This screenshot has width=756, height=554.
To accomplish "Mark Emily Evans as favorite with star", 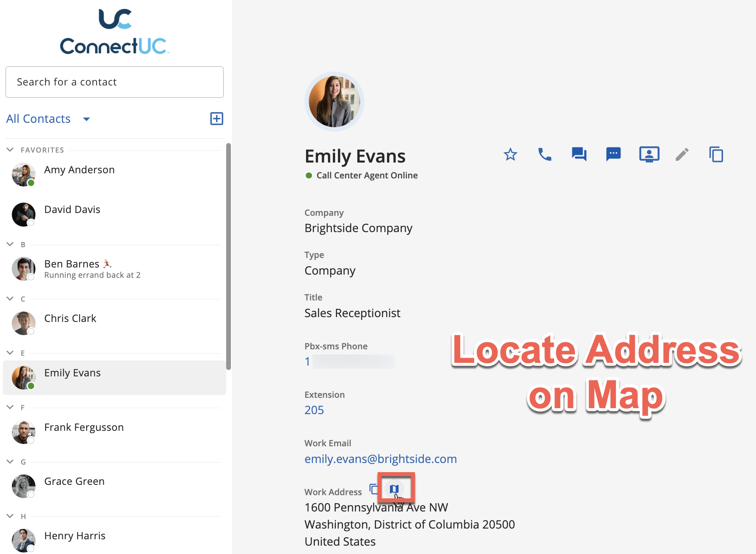I will point(510,155).
